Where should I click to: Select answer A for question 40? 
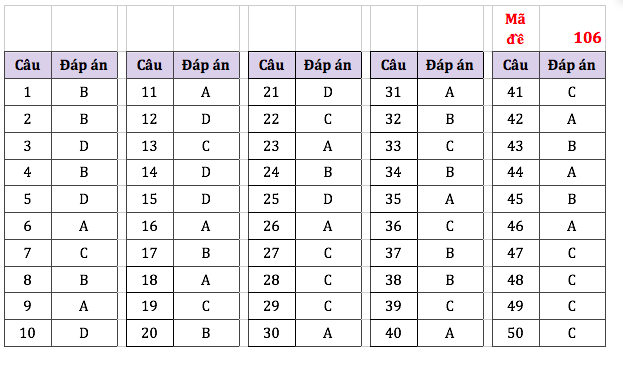tap(450, 333)
